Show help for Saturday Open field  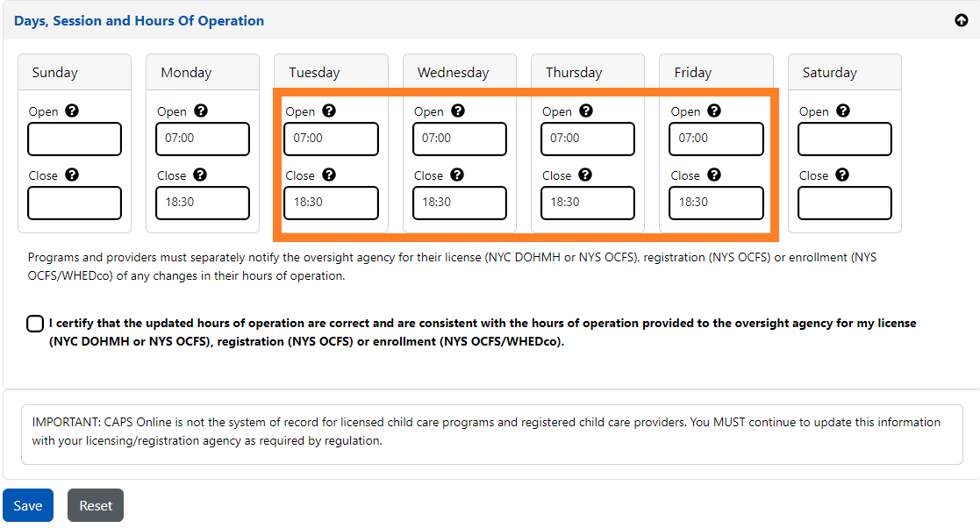[x=843, y=111]
